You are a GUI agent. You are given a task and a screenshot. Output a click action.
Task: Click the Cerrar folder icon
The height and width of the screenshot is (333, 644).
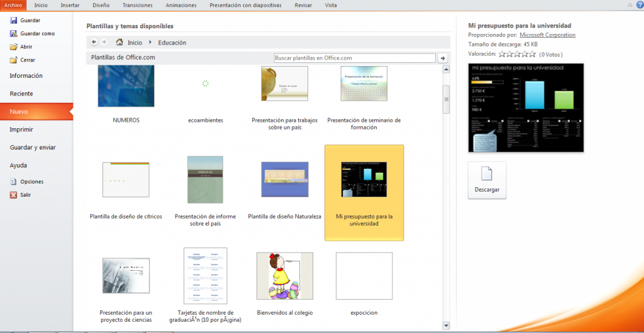[14, 60]
